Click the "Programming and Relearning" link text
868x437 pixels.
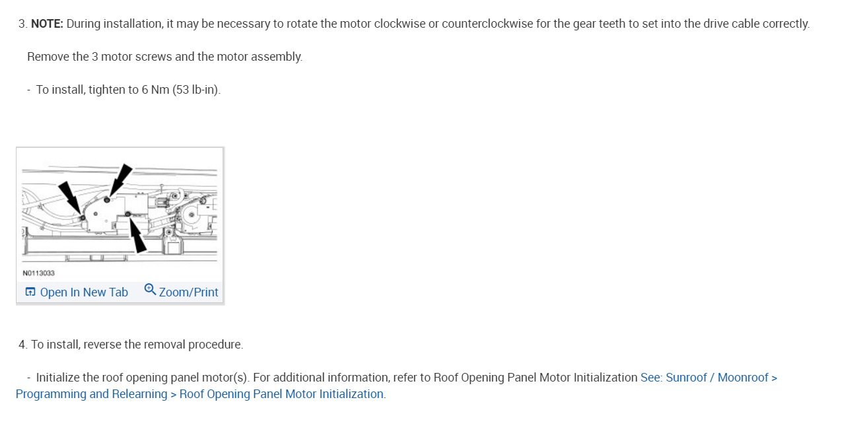tap(91, 394)
